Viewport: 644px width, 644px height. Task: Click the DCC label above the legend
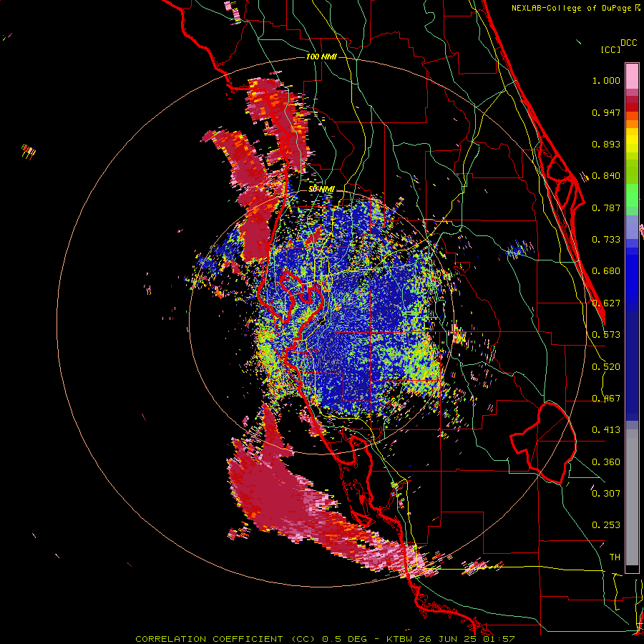tap(629, 43)
